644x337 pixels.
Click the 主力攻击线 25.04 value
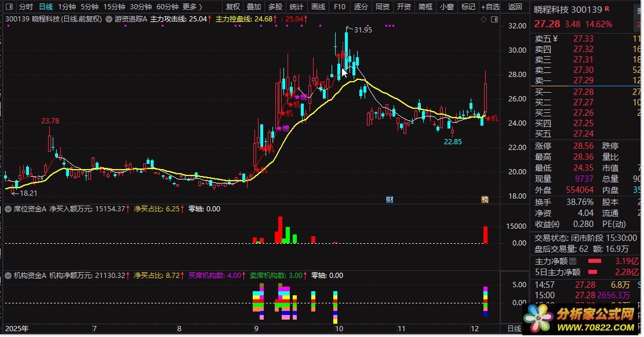click(198, 19)
